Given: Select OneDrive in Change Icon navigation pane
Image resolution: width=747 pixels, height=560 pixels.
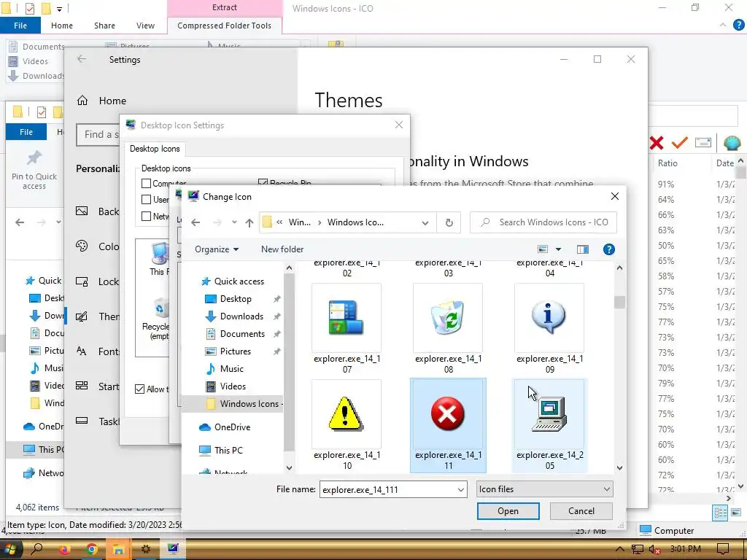Looking at the screenshot, I should [x=225, y=427].
